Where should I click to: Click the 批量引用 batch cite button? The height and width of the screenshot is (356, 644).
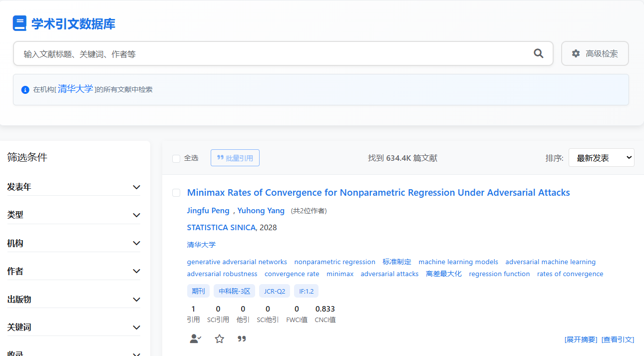(235, 158)
